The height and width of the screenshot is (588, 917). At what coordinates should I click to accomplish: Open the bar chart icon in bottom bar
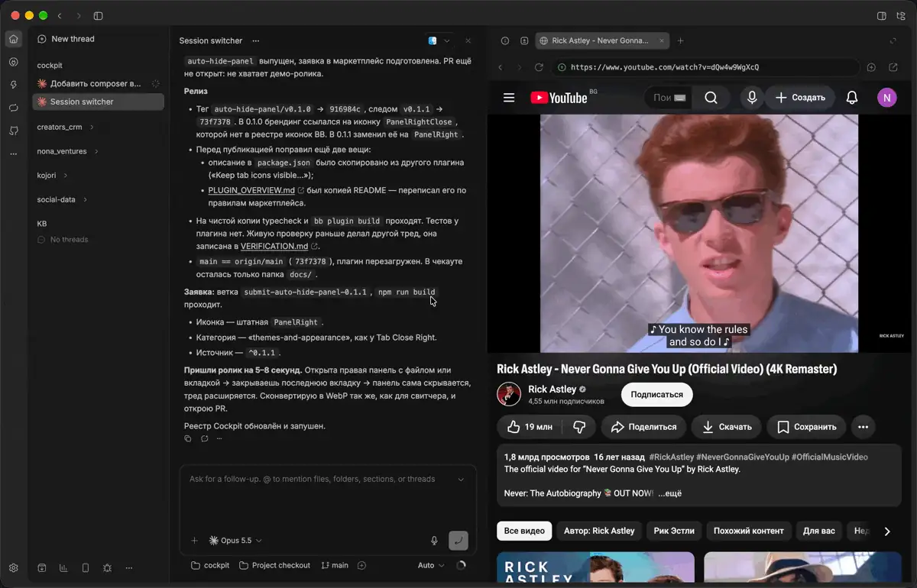pos(63,567)
